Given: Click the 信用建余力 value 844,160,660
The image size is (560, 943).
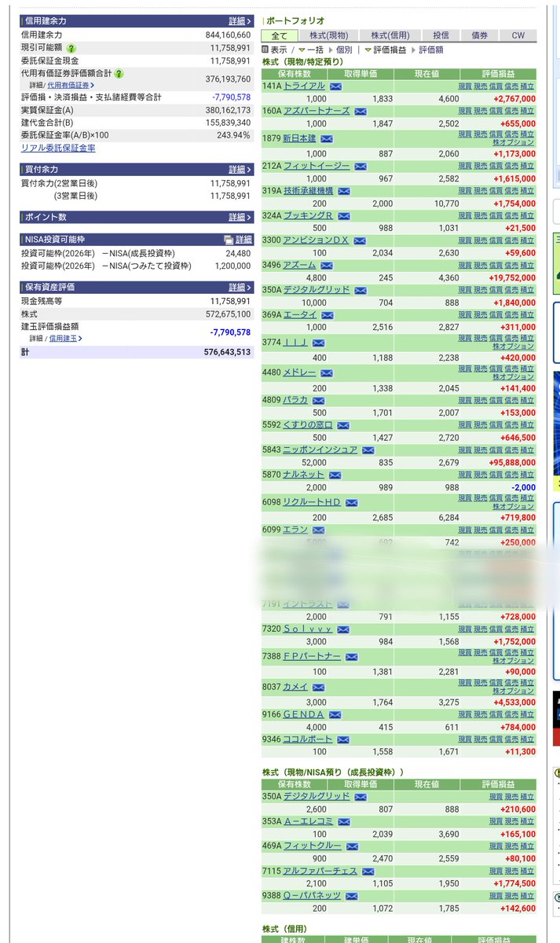Looking at the screenshot, I should click(227, 35).
